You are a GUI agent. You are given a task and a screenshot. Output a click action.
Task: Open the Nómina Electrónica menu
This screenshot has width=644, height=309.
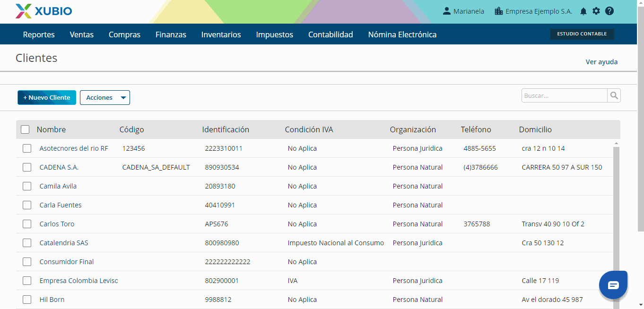coord(402,34)
